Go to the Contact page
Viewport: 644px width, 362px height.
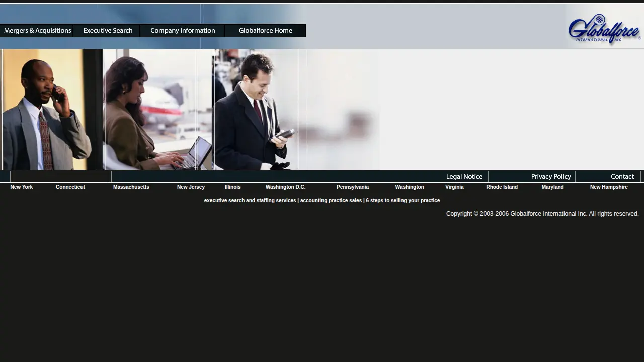click(x=622, y=176)
